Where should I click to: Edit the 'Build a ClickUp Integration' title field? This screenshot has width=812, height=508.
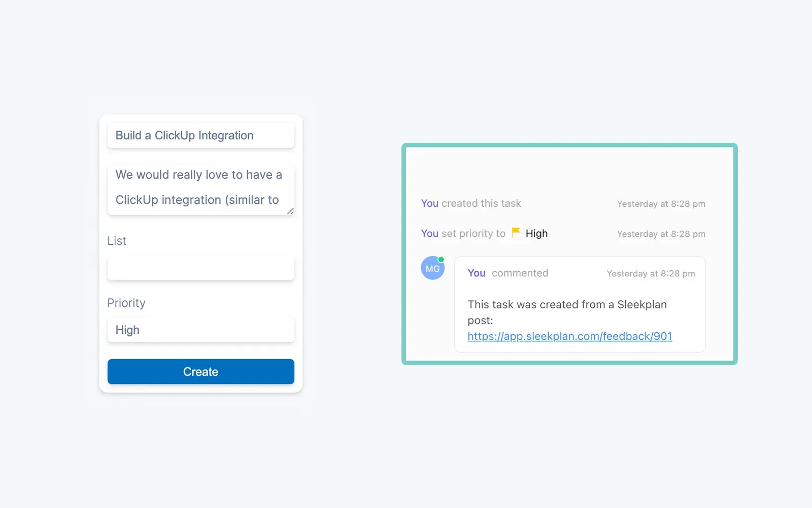[200, 135]
